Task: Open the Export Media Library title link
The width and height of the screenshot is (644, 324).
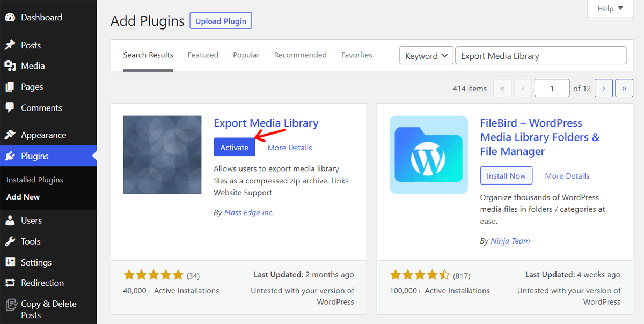Action: click(266, 123)
